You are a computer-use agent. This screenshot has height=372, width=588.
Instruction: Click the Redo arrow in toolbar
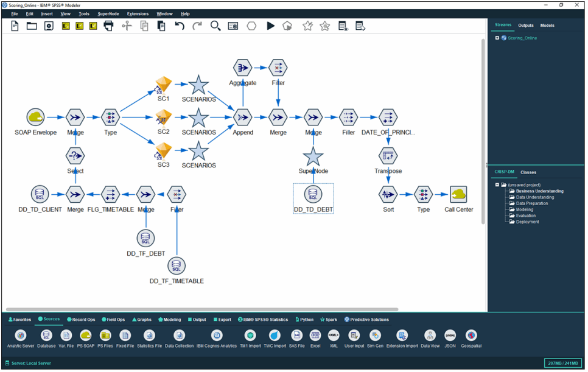tap(197, 26)
